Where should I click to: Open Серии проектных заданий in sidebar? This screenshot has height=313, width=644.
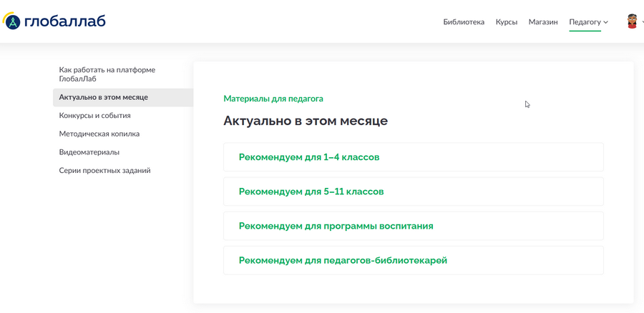click(x=104, y=170)
